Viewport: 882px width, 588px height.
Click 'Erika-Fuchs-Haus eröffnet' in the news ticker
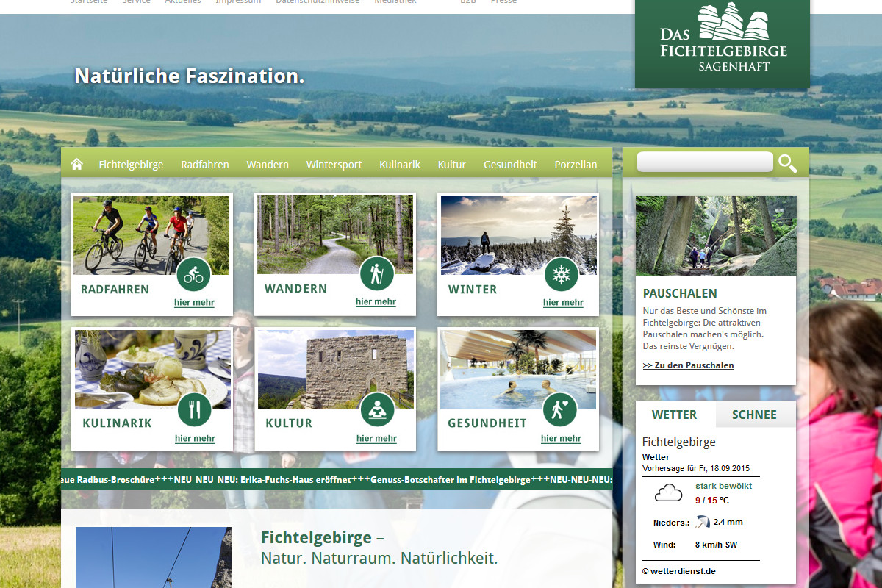[x=295, y=480]
